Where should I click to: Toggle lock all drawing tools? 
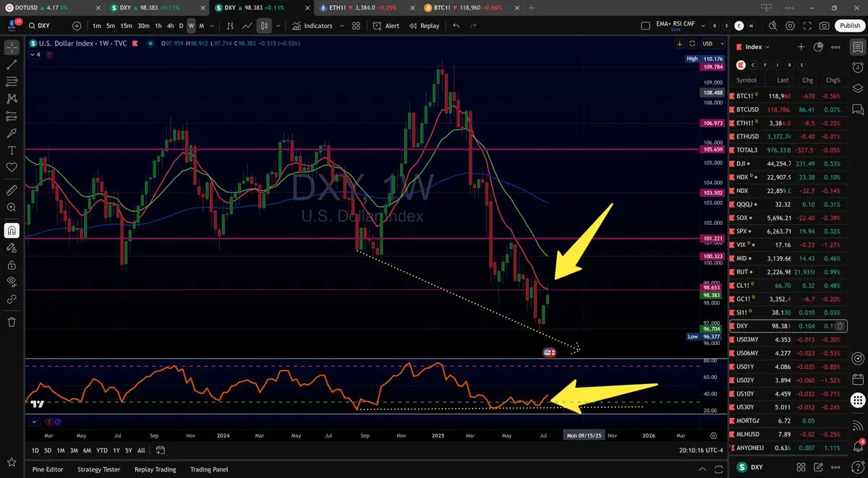click(x=12, y=265)
